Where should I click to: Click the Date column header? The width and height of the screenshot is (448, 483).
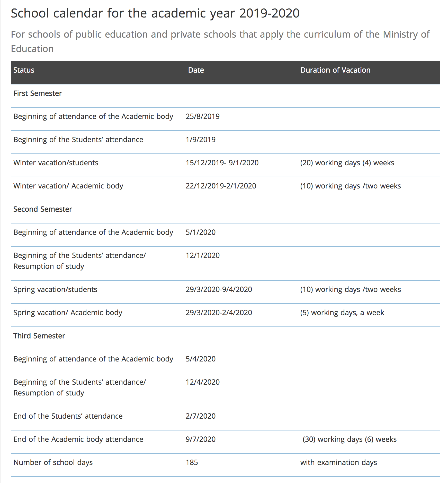click(x=196, y=70)
